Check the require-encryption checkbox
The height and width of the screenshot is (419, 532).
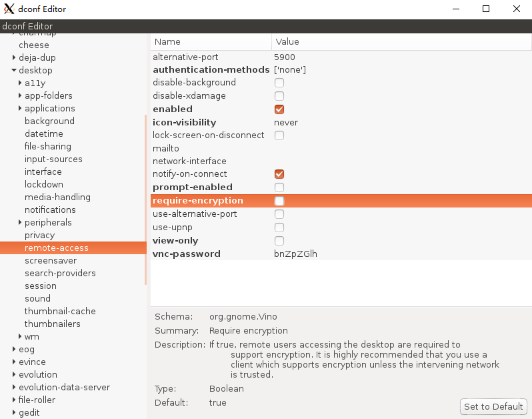pos(279,201)
